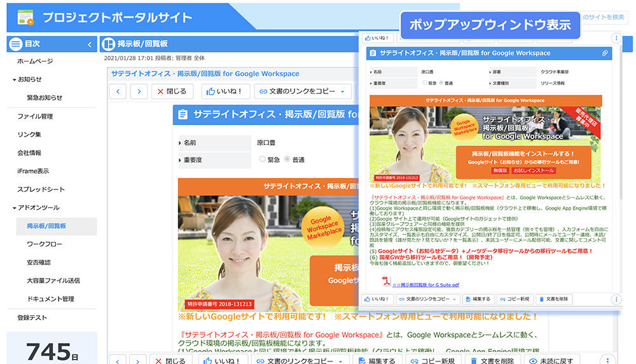Click コピー新規 in the popup bottom toolbar
Viewport: 636px width, 364px height.
tap(515, 299)
